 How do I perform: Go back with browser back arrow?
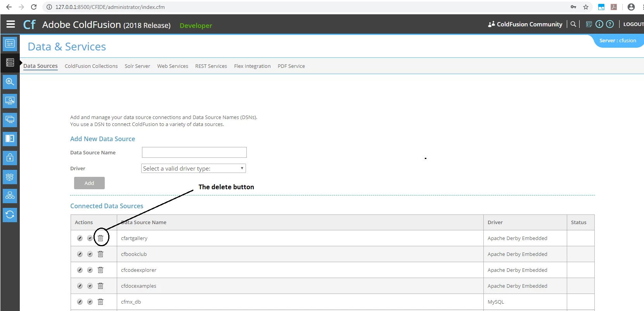click(x=9, y=7)
